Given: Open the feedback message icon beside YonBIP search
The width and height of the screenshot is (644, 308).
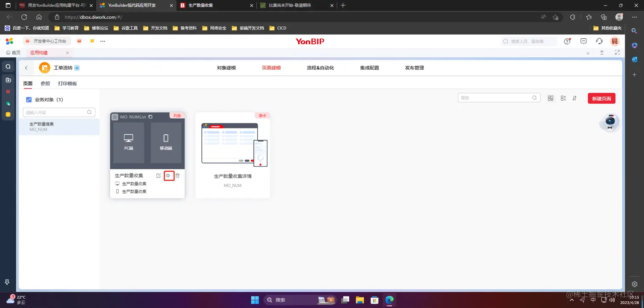Looking at the screenshot, I should [583, 41].
